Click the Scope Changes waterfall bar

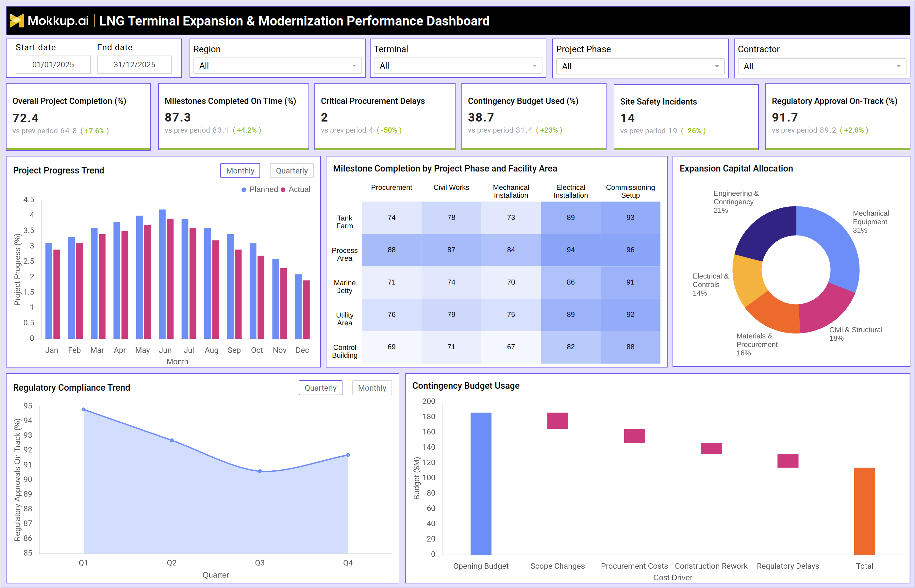tap(557, 421)
